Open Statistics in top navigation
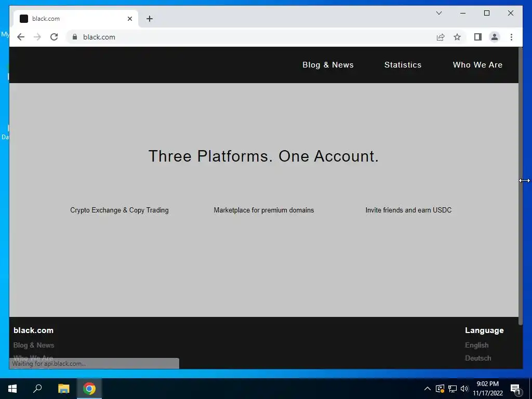The height and width of the screenshot is (399, 532). click(x=403, y=65)
